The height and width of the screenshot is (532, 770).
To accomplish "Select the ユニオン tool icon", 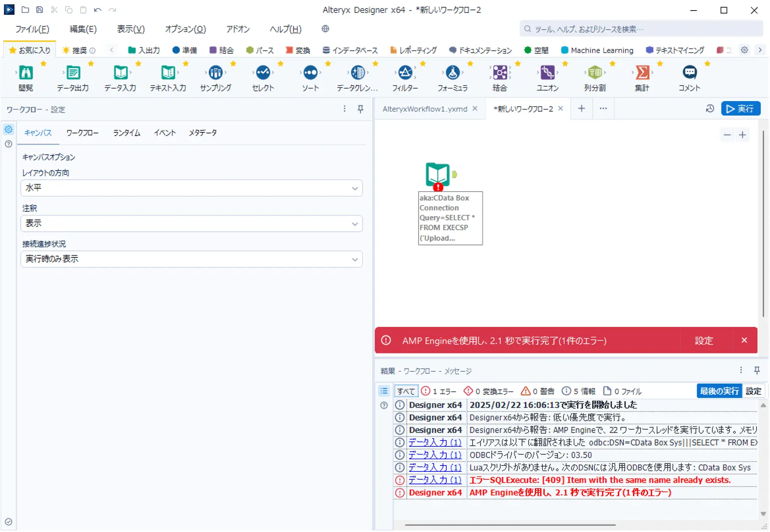I will pyautogui.click(x=547, y=73).
